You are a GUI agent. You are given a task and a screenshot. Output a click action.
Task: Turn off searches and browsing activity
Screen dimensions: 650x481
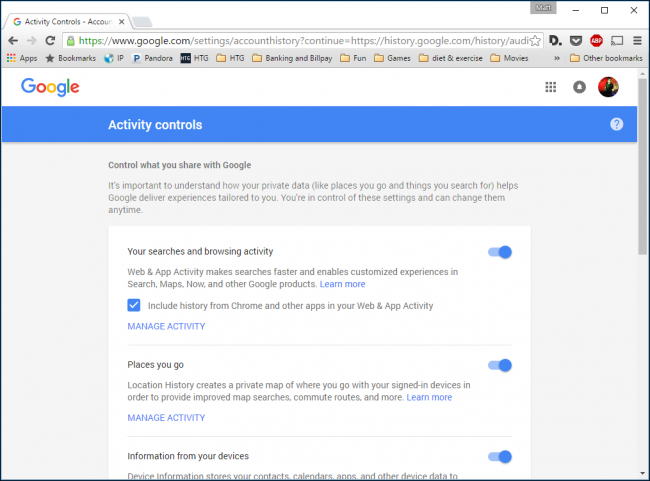pyautogui.click(x=500, y=252)
